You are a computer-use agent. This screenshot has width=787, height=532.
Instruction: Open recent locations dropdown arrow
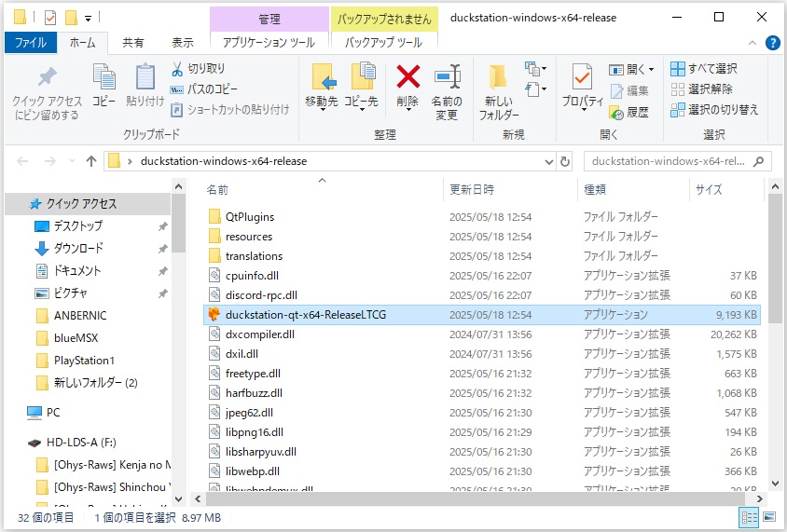tap(72, 161)
